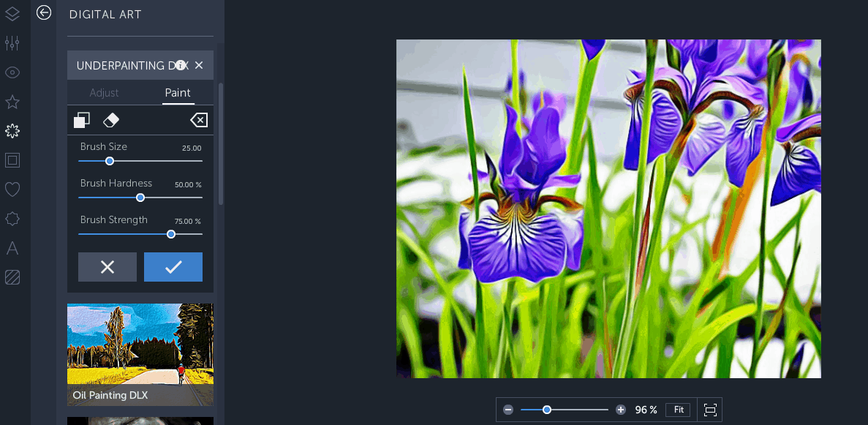Screen dimensions: 868x425
Task: Select the Digital Art flower icon
Action: coord(12,131)
